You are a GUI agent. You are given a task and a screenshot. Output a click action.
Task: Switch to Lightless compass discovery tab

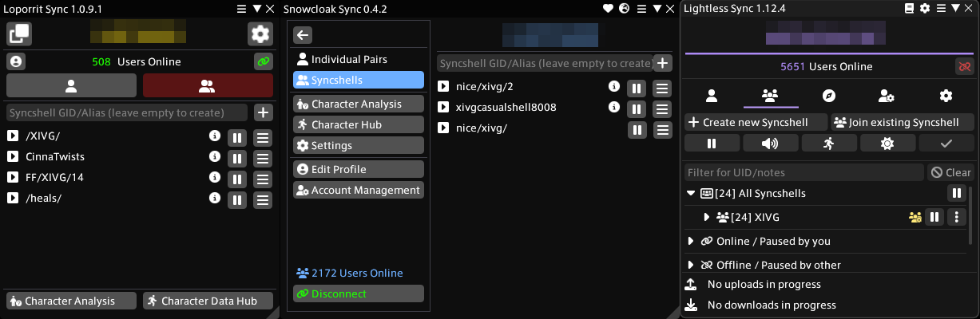coord(829,96)
